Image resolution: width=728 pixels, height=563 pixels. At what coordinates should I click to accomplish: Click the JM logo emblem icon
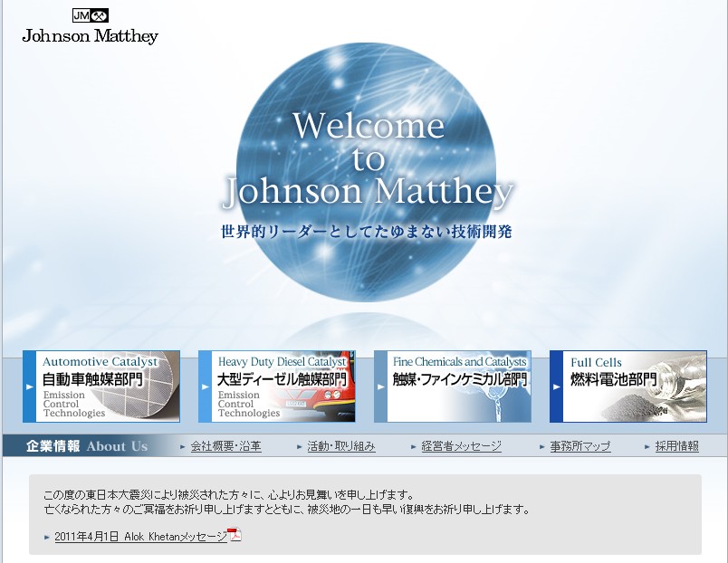pyautogui.click(x=90, y=14)
